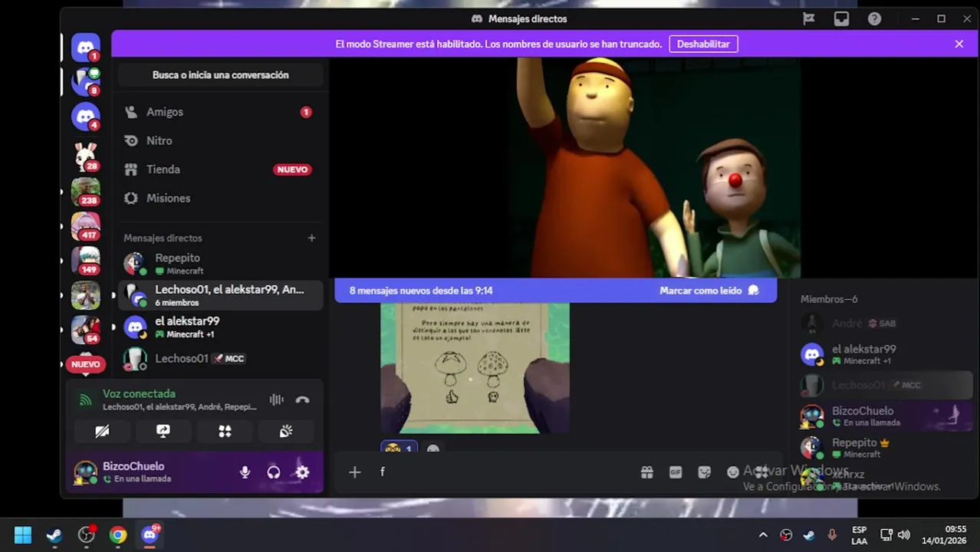Share your screen
Viewport: 980px width, 552px height.
click(x=163, y=432)
